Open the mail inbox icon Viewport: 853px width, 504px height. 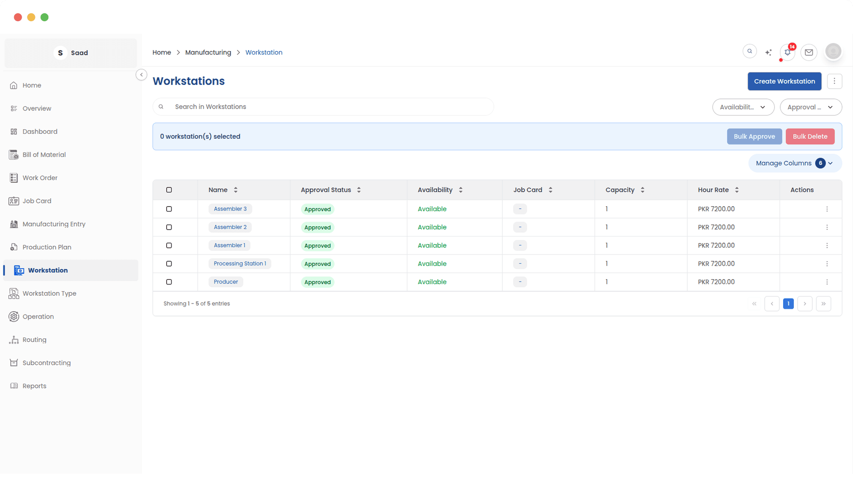click(x=809, y=52)
